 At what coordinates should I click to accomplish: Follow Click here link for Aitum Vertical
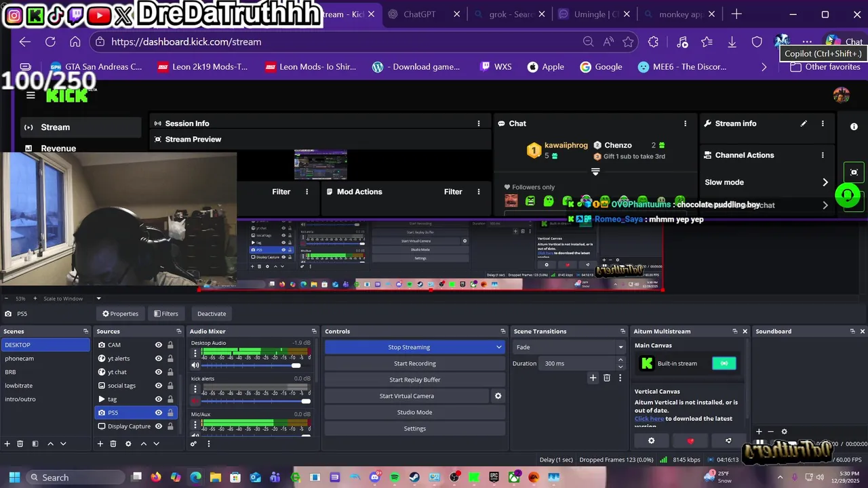(x=649, y=419)
